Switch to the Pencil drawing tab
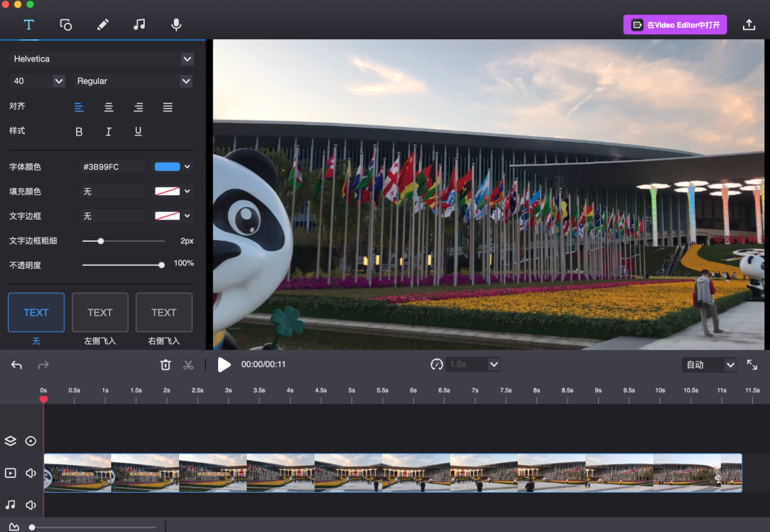770x532 pixels. tap(103, 24)
